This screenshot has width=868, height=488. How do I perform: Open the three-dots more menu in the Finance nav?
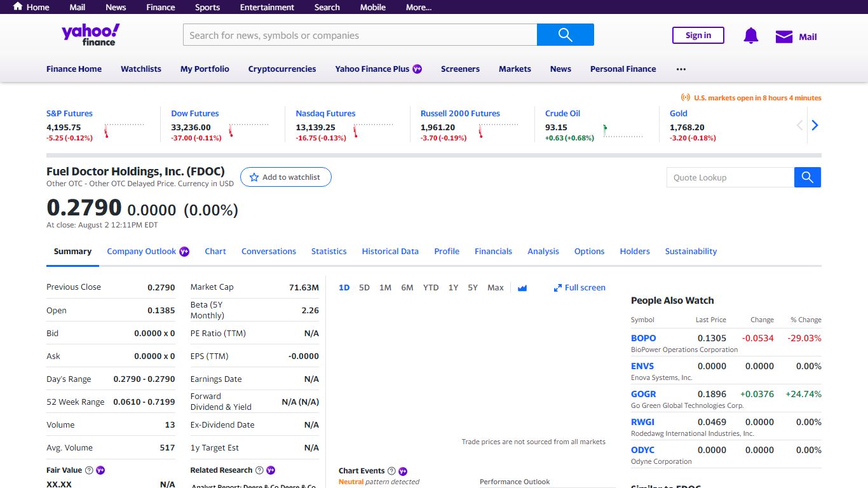[x=681, y=69]
